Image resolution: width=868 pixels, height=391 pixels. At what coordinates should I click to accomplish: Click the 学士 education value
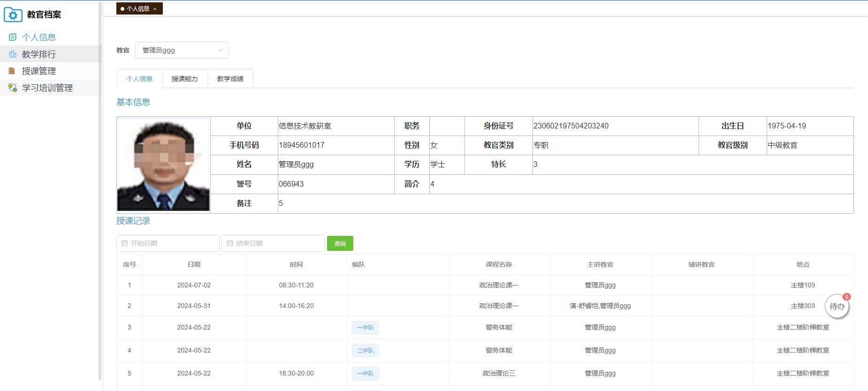(x=438, y=164)
